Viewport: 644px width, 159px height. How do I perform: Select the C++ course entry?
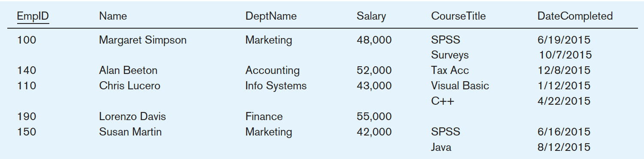(442, 101)
